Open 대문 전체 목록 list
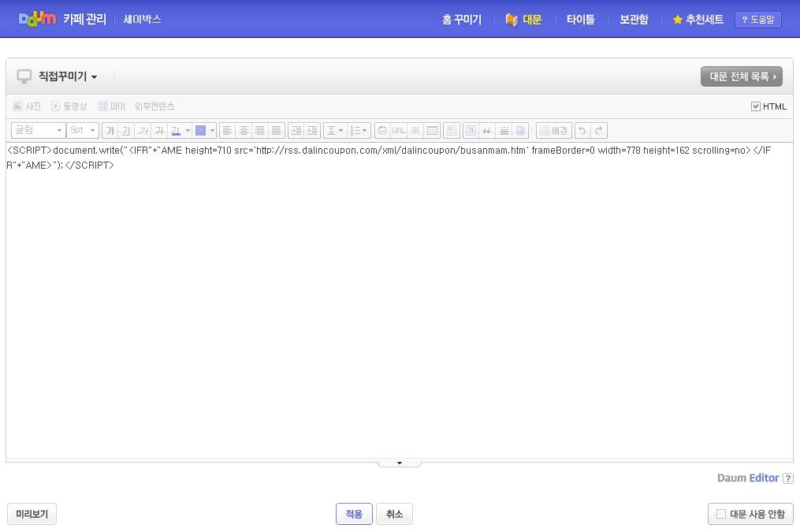Image resolution: width=800 pixels, height=532 pixels. point(742,76)
